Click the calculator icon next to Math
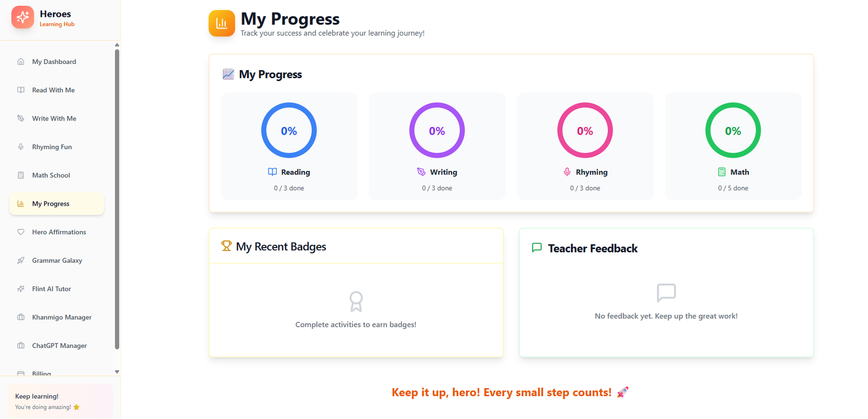 pyautogui.click(x=722, y=172)
